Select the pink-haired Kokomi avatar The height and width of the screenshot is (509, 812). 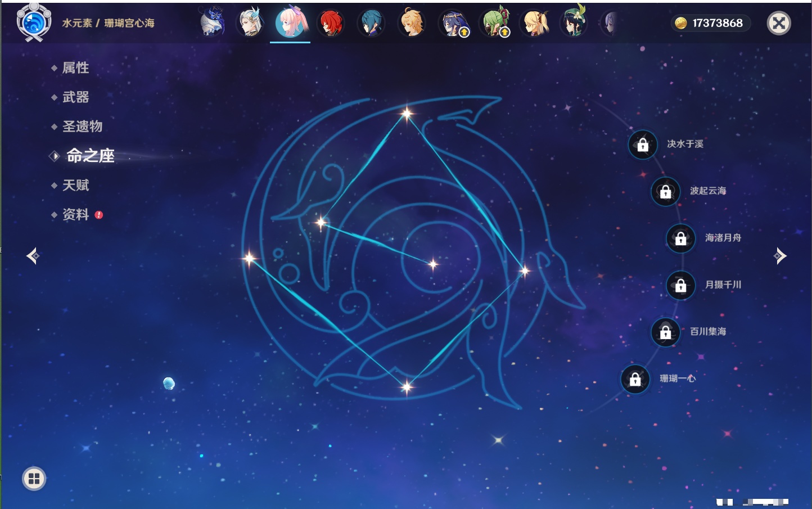[290, 22]
